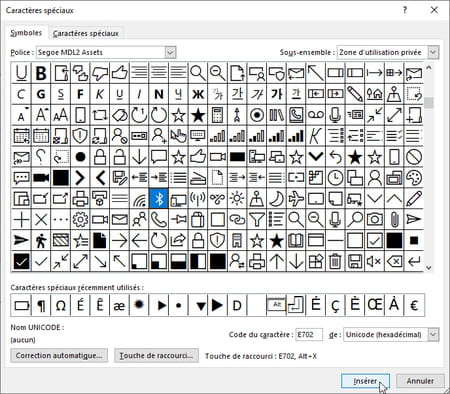Click the symbol grid scrollbar thumb
450x394 pixels.
click(429, 103)
